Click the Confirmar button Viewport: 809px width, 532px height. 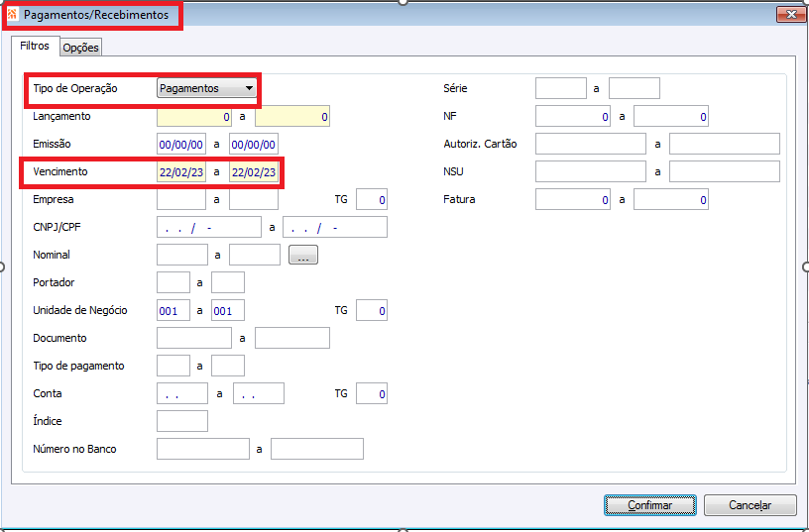(x=650, y=505)
